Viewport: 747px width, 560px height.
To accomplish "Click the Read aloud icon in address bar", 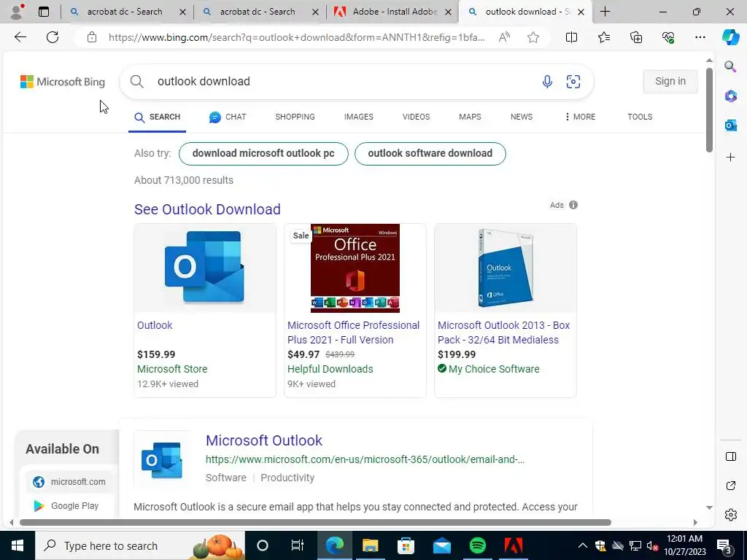I will click(504, 37).
